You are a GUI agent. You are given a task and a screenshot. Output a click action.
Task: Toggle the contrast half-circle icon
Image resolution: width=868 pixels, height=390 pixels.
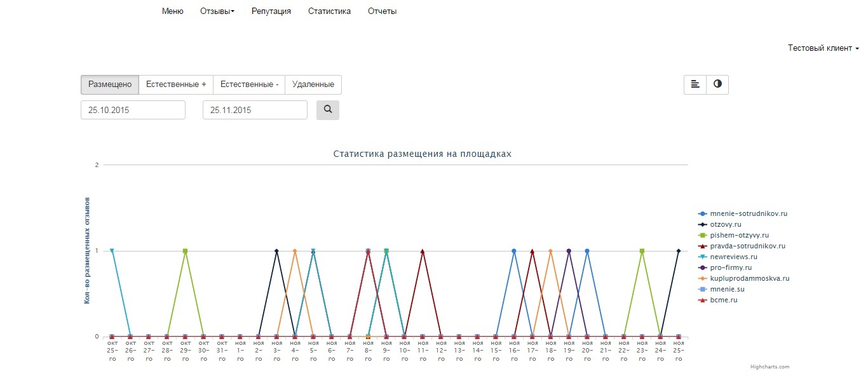(717, 84)
